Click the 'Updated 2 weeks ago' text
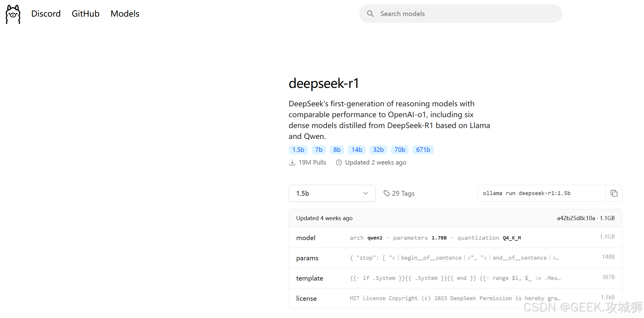644x318 pixels. pyautogui.click(x=376, y=162)
